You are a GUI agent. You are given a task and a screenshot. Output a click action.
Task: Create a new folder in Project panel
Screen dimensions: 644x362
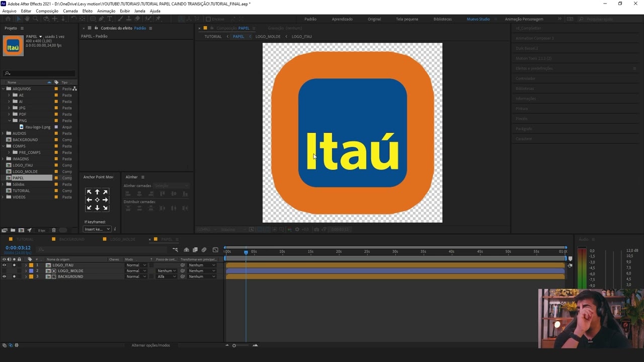click(13, 230)
